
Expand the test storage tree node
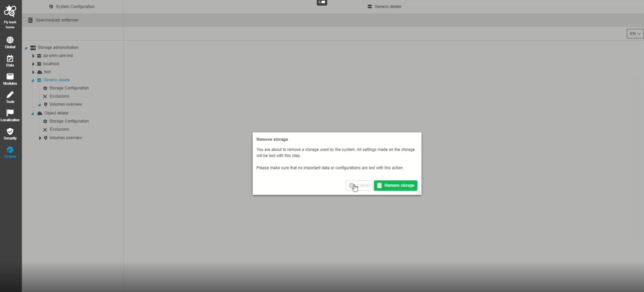point(33,72)
